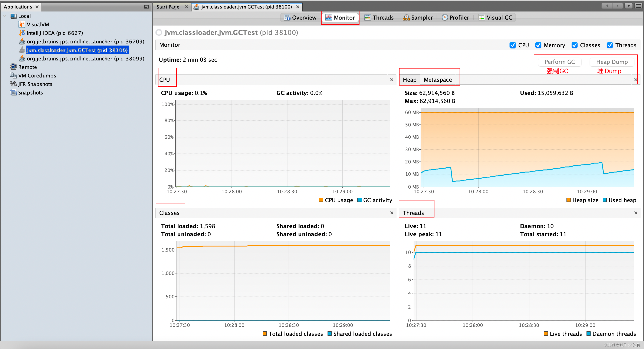This screenshot has width=644, height=349.
Task: Collapse the Local tree node
Action: tap(4, 16)
